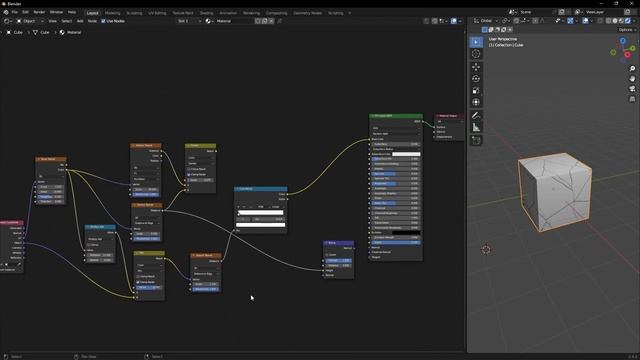Toggle Invert checkbox on Bump node

click(x=327, y=255)
